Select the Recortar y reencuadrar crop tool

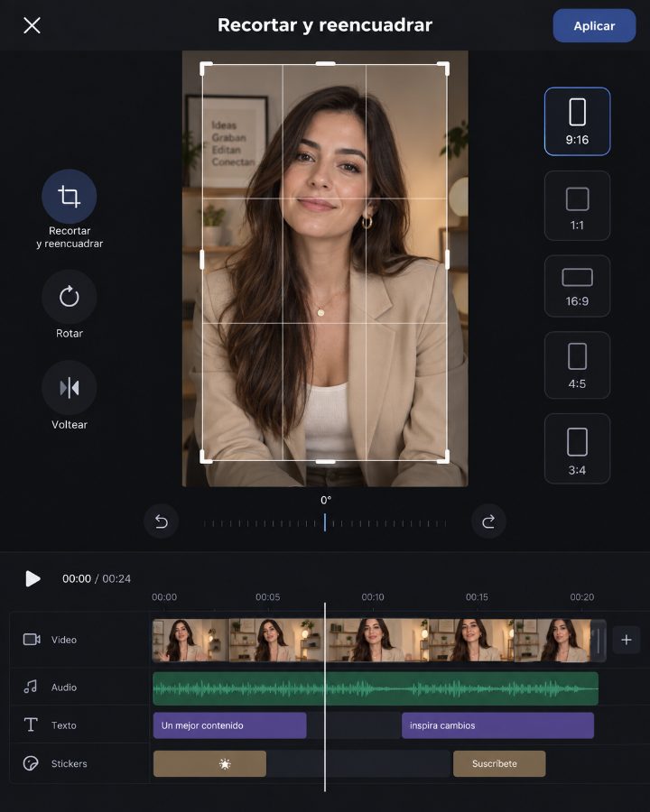point(69,197)
